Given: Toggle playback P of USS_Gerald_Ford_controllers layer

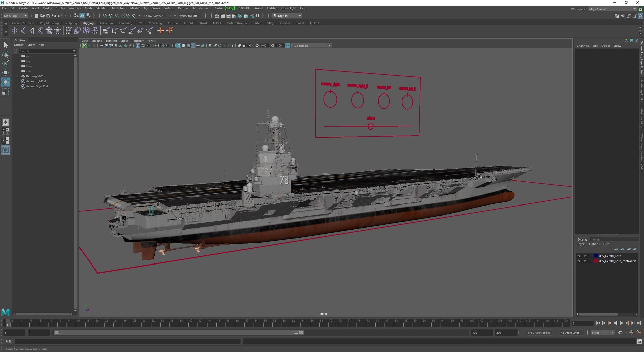Looking at the screenshot, I should 585,261.
